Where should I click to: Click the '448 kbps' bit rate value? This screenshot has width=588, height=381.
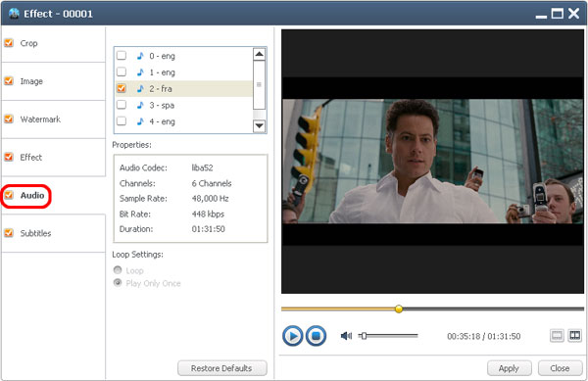coord(208,214)
